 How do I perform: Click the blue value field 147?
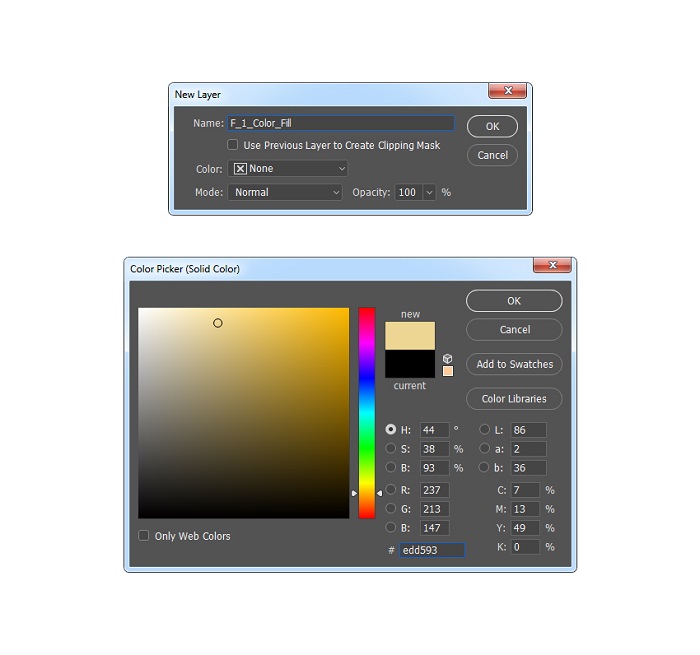click(434, 528)
